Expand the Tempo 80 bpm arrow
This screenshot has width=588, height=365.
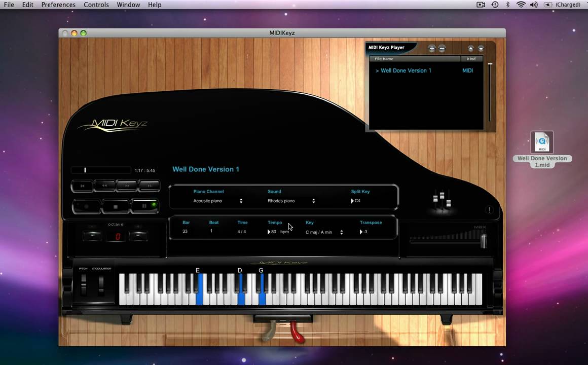[269, 232]
